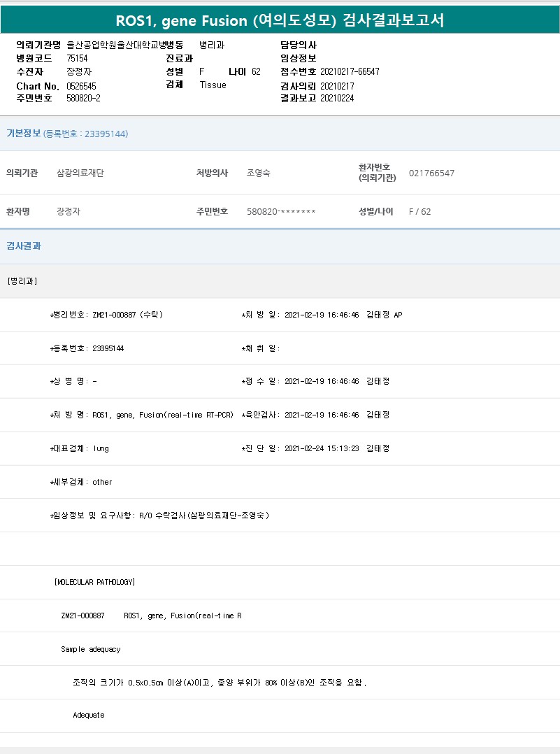Select masked resident number 580820-*******
Screen dimensions: 560x754
click(x=281, y=211)
